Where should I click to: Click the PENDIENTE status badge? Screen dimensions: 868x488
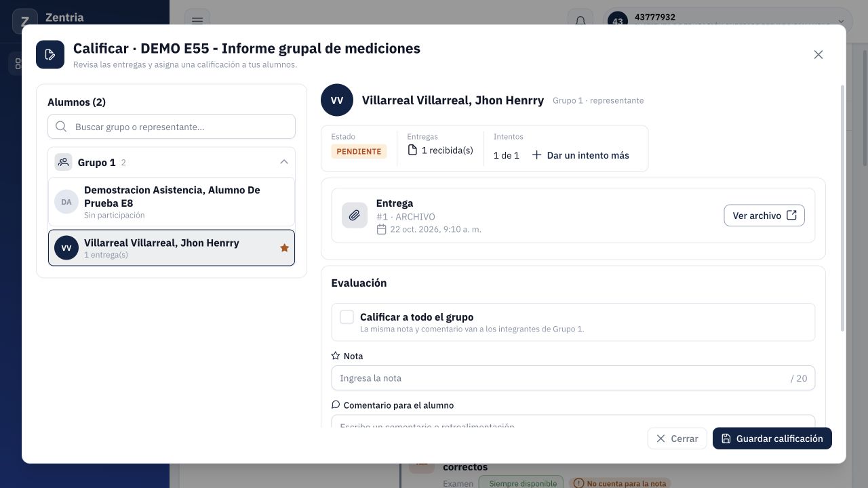[359, 151]
